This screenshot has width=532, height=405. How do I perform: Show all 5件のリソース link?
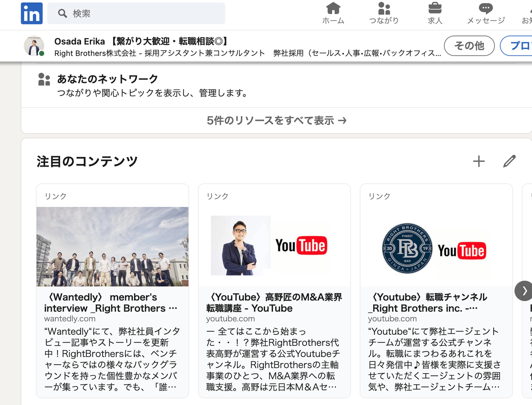click(x=276, y=120)
